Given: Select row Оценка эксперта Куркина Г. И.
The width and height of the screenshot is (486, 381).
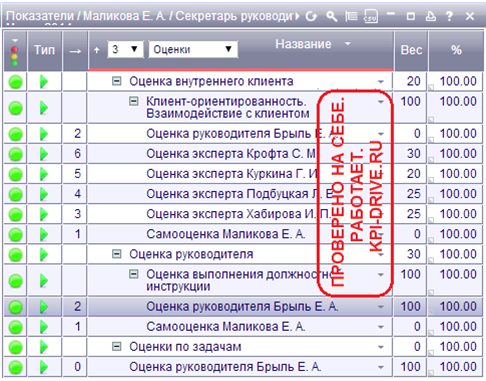Looking at the screenshot, I should coord(243,174).
